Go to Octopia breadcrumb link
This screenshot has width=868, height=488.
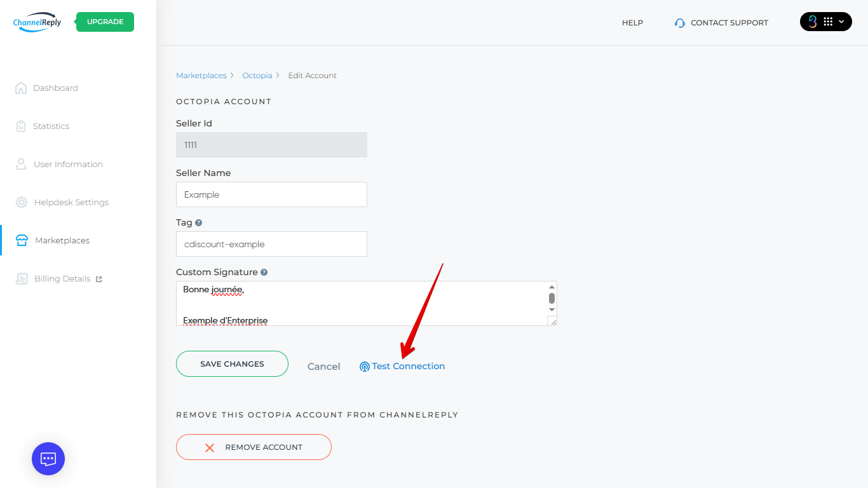point(257,76)
